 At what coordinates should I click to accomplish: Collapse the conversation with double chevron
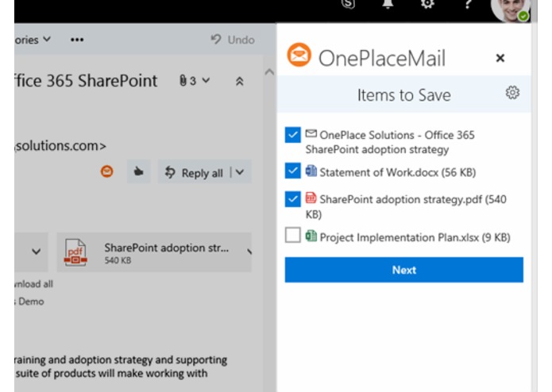coord(239,81)
